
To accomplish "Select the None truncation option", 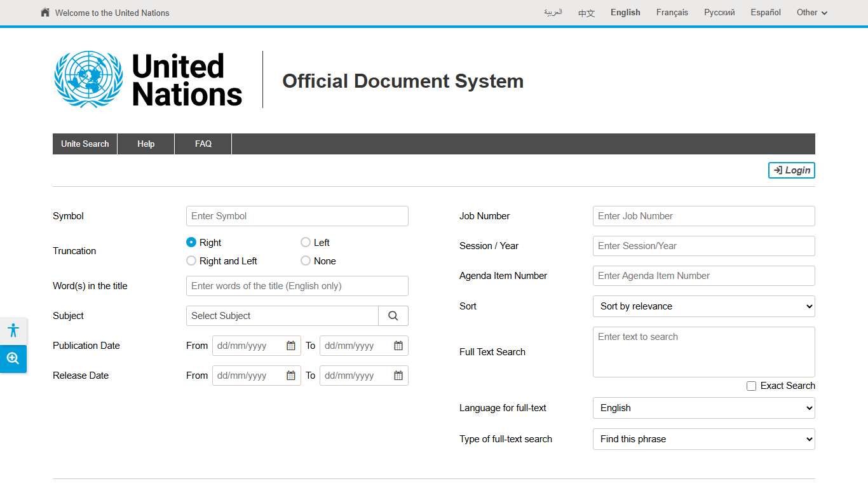I will (x=305, y=261).
